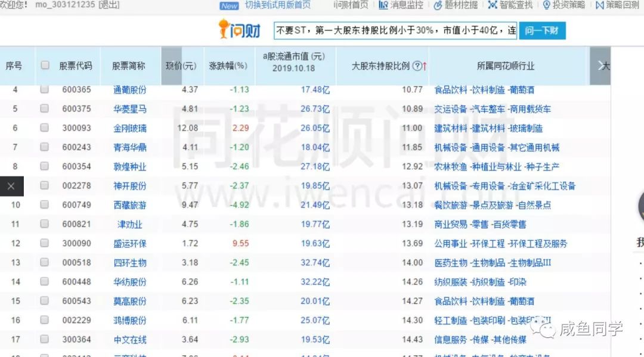This screenshot has height=357, width=644.
Task: Click industry 农林牧渔-种子生产 link
Action: tap(497, 167)
